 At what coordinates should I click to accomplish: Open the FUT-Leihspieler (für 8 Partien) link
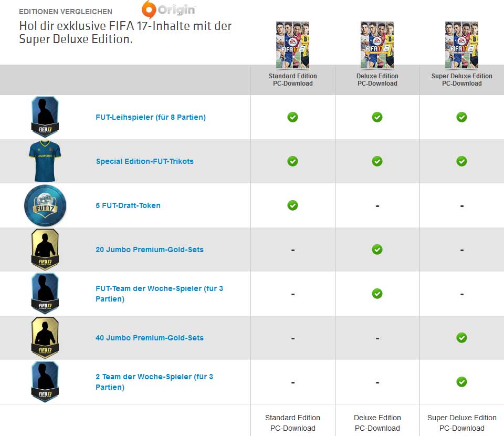(x=151, y=117)
